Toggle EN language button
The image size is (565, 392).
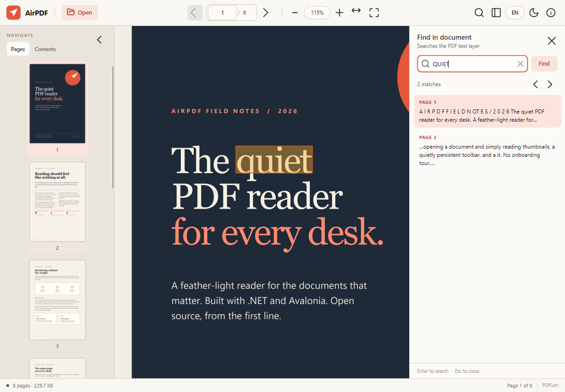[x=515, y=13]
